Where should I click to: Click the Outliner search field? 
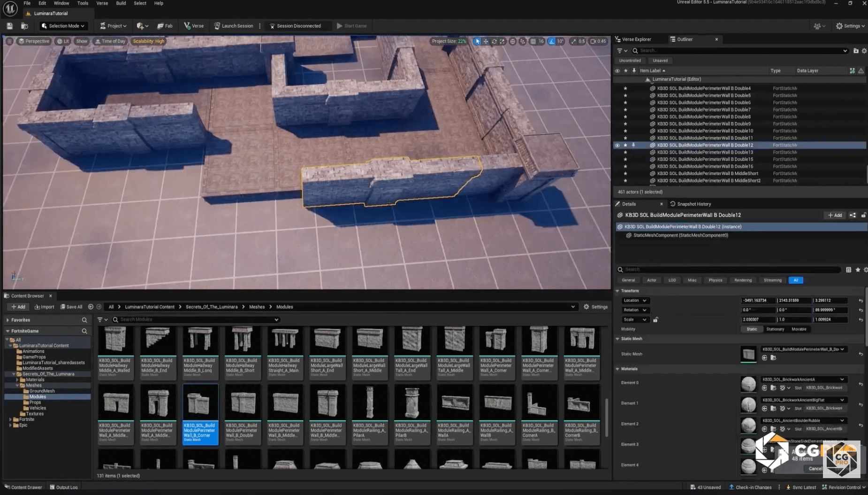pos(740,51)
